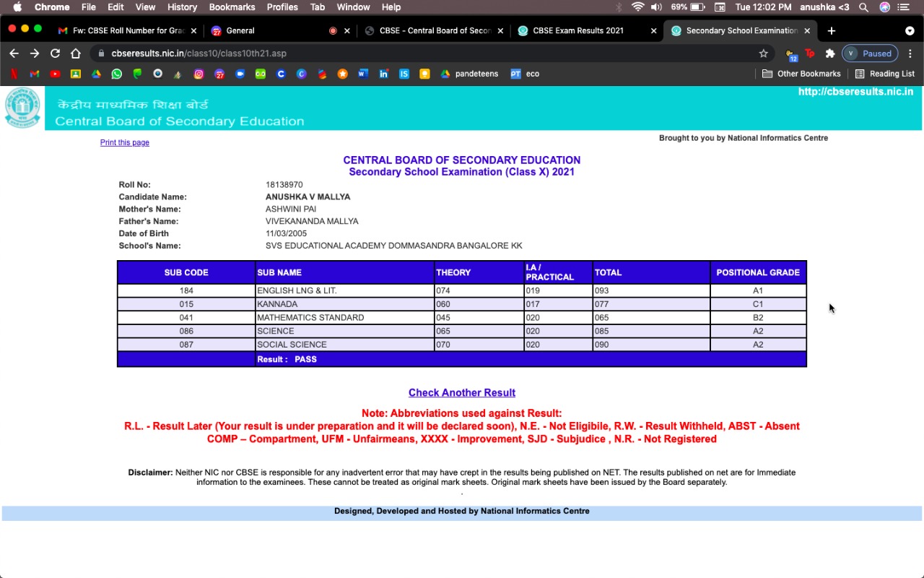Click the Result : PASS row
The width and height of the screenshot is (924, 578).
pyautogui.click(x=462, y=359)
